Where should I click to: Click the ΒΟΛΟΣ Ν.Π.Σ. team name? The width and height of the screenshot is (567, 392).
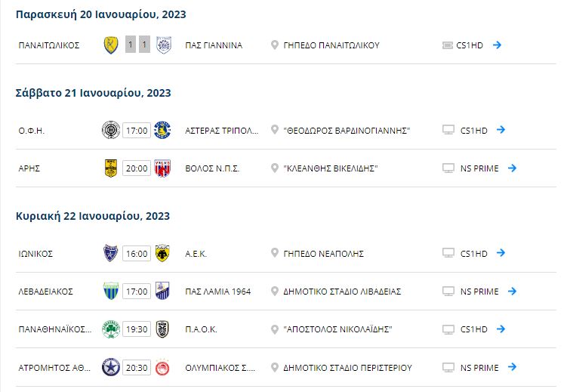pyautogui.click(x=212, y=168)
